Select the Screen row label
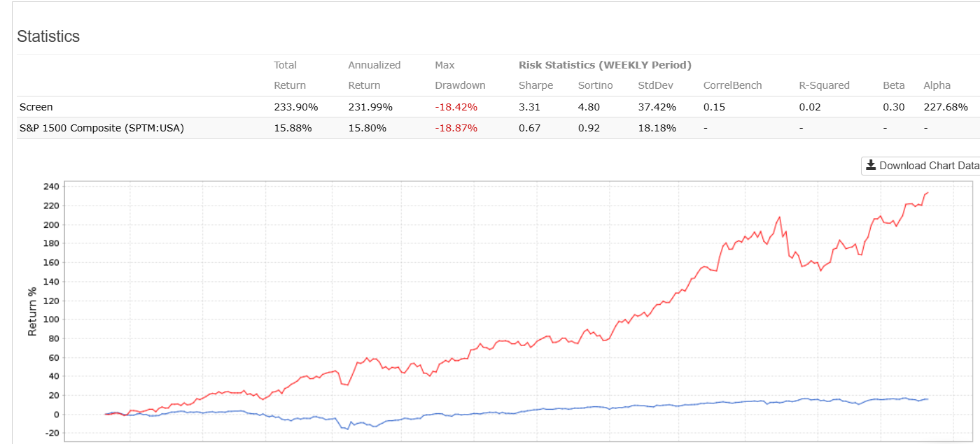The height and width of the screenshot is (444, 980). (x=36, y=107)
